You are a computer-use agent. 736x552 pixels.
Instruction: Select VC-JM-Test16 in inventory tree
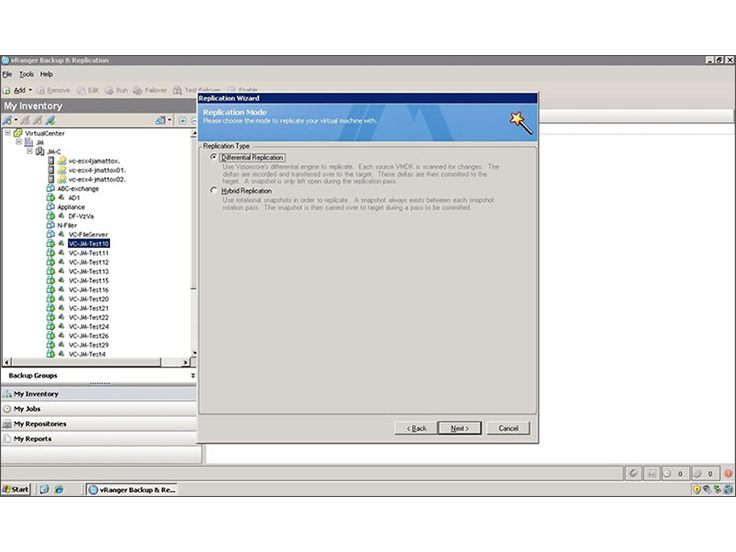[x=89, y=290]
